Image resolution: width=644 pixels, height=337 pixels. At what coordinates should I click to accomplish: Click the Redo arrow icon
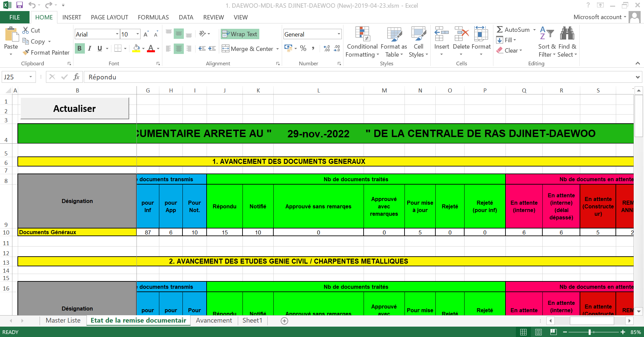pos(49,5)
